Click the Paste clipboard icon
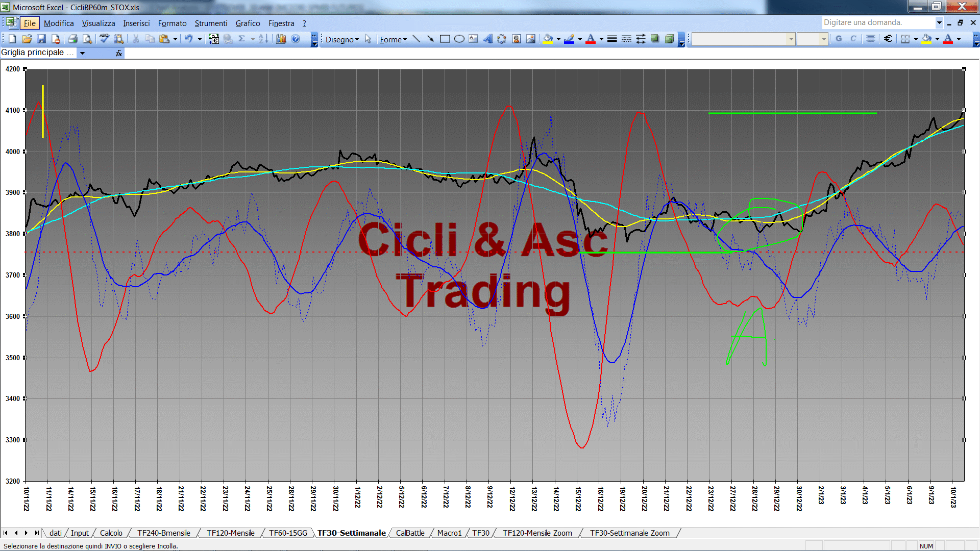This screenshot has height=551, width=980. [x=164, y=39]
